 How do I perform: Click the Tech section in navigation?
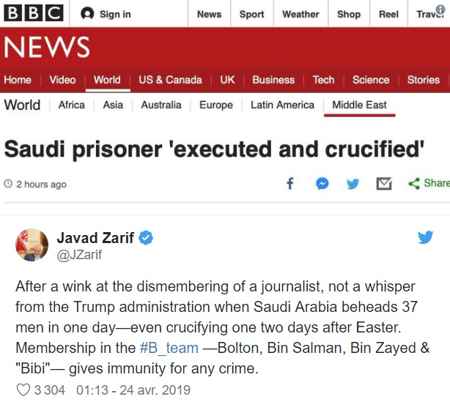[323, 80]
